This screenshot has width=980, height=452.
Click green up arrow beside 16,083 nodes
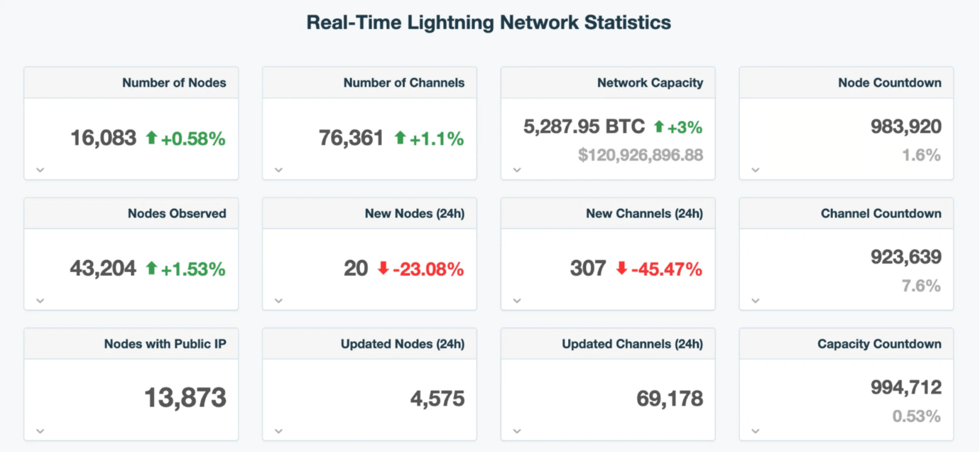151,138
